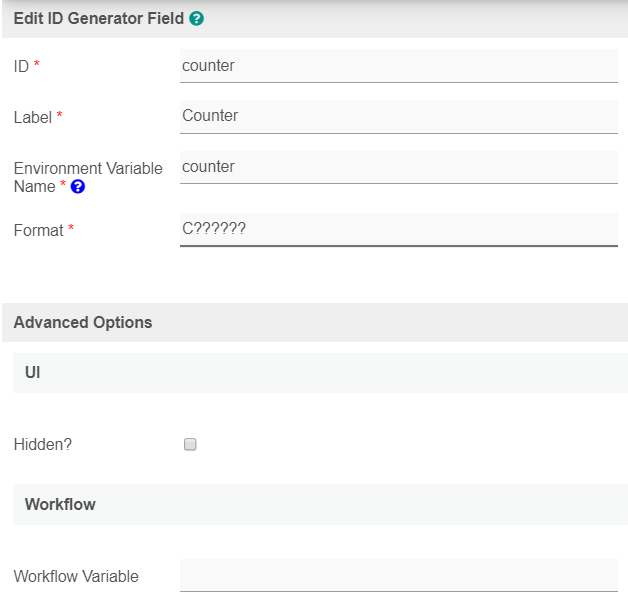Click the ID field label
The width and height of the screenshot is (628, 602).
(x=22, y=66)
